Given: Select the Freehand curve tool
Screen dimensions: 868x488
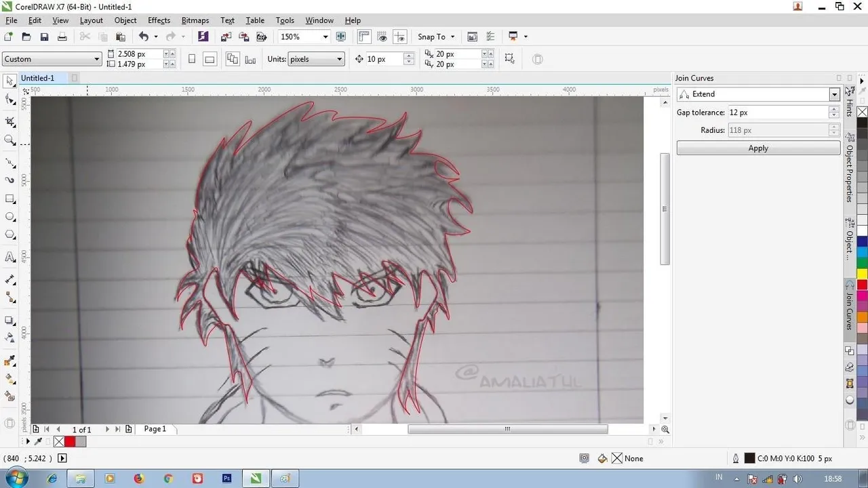Looking at the screenshot, I should (x=9, y=163).
